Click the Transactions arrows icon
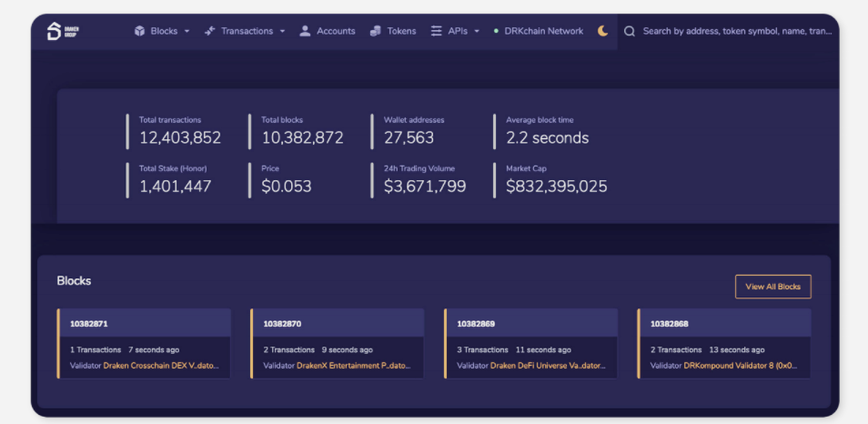Viewport: 868px width, 424px height. [210, 31]
